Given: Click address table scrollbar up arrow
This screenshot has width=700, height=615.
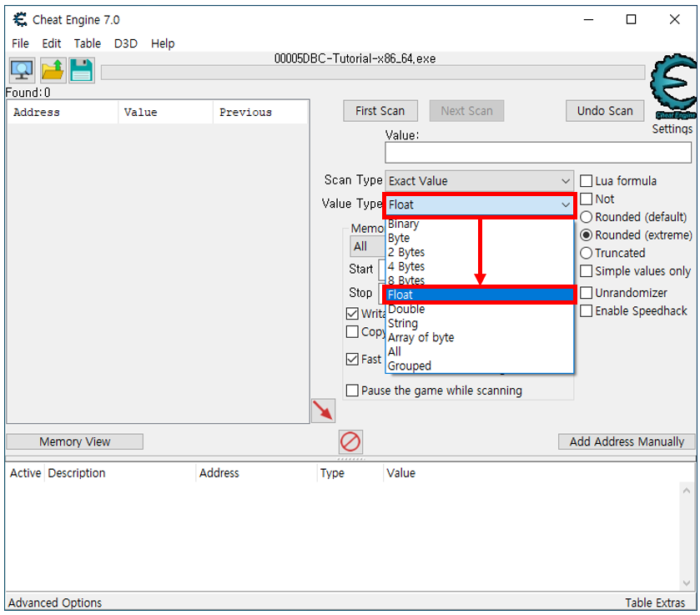Looking at the screenshot, I should click(x=687, y=491).
